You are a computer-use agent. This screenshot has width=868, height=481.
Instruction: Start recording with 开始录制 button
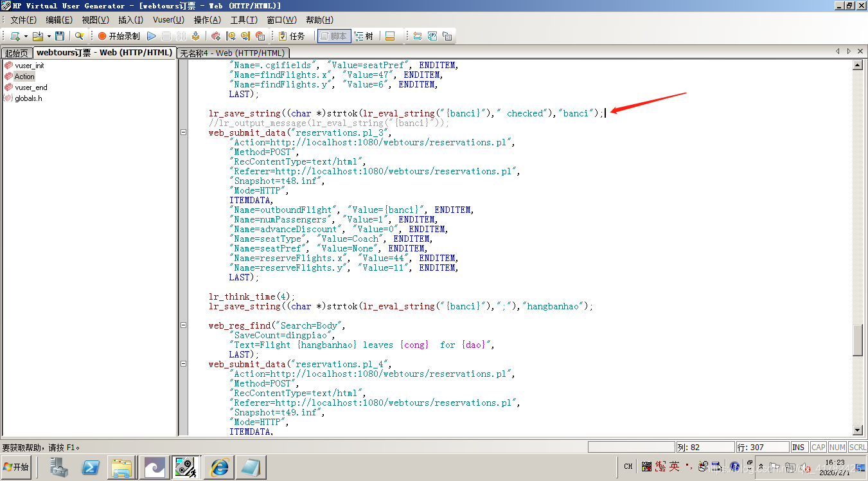coord(119,36)
